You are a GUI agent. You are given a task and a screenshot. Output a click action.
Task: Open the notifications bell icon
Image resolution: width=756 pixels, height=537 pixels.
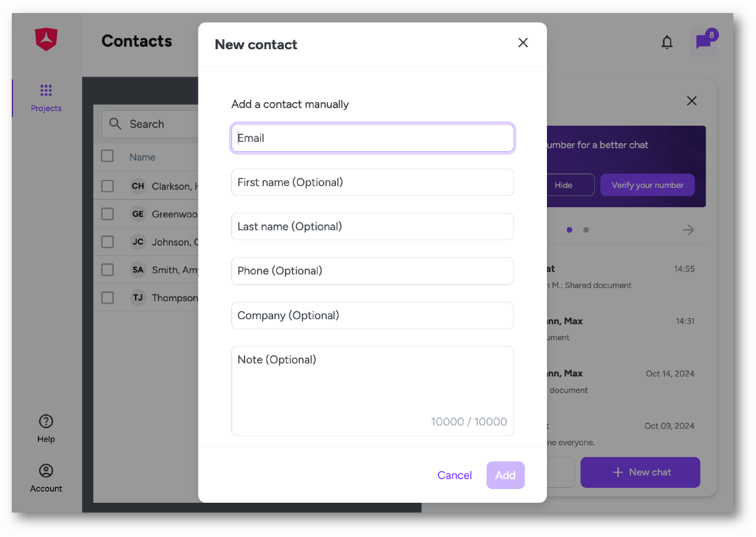point(667,42)
